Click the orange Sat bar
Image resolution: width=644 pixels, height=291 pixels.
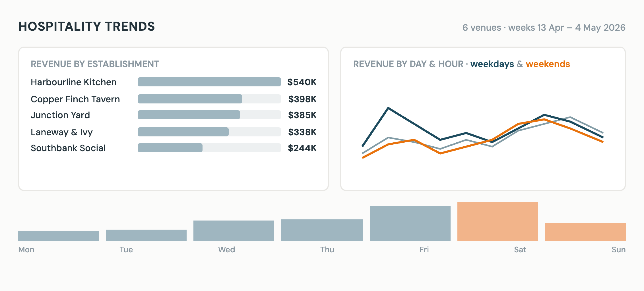click(498, 222)
